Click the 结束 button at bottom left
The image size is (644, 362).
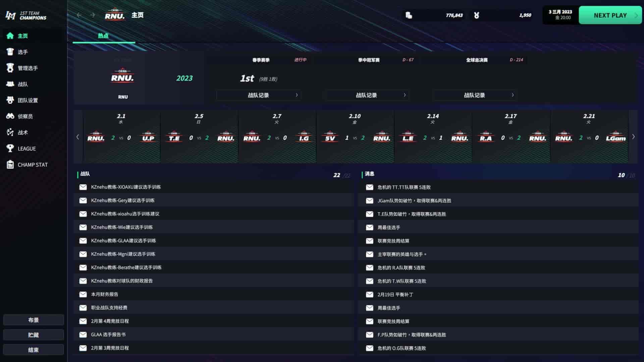(x=33, y=349)
